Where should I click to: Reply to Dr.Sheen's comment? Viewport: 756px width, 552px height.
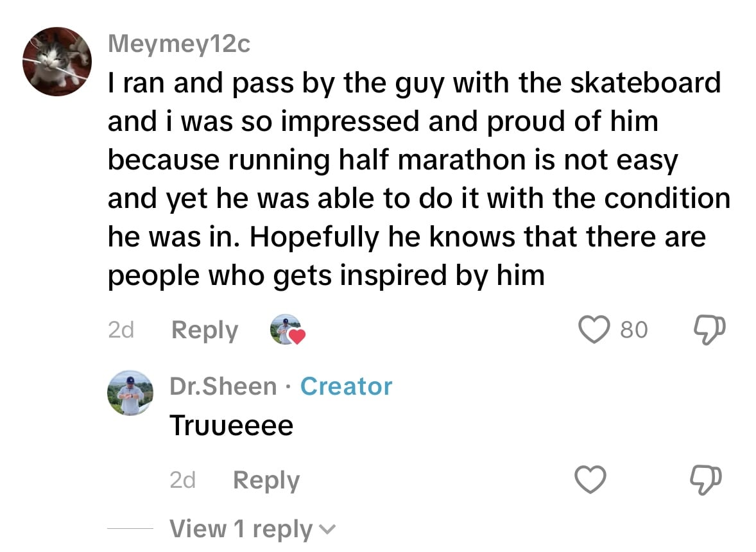266,480
